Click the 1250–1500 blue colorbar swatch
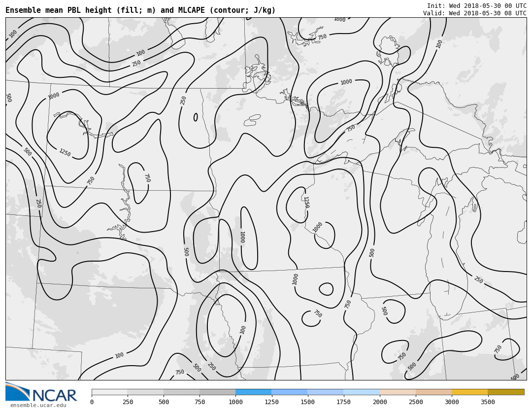The width and height of the screenshot is (532, 411). (x=289, y=392)
